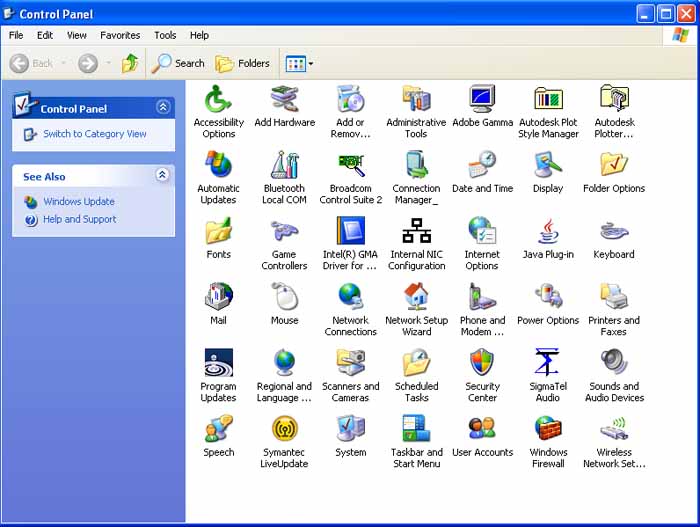700x527 pixels.
Task: Select Autodesk Plotter Manager icon
Action: pyautogui.click(x=614, y=98)
